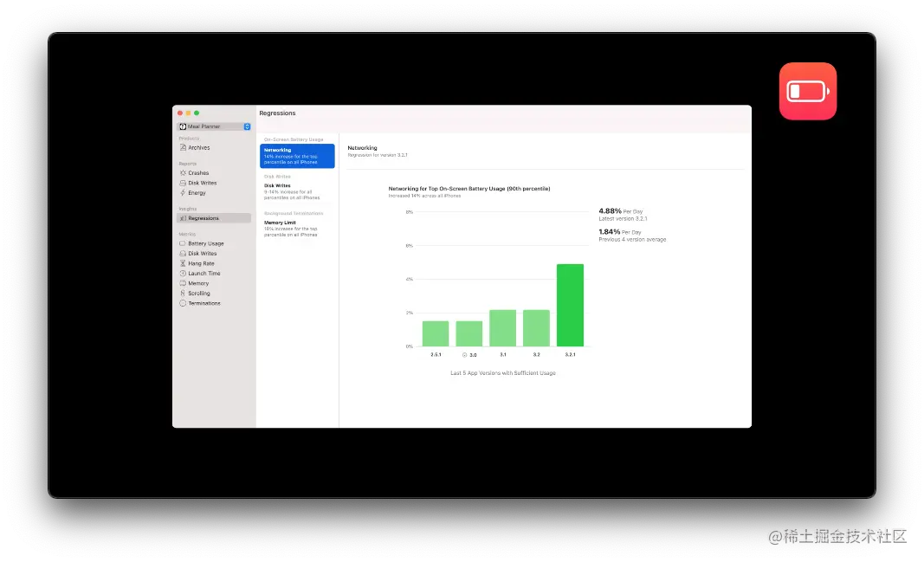
Task: Open the Scrolling metric
Action: [195, 294]
